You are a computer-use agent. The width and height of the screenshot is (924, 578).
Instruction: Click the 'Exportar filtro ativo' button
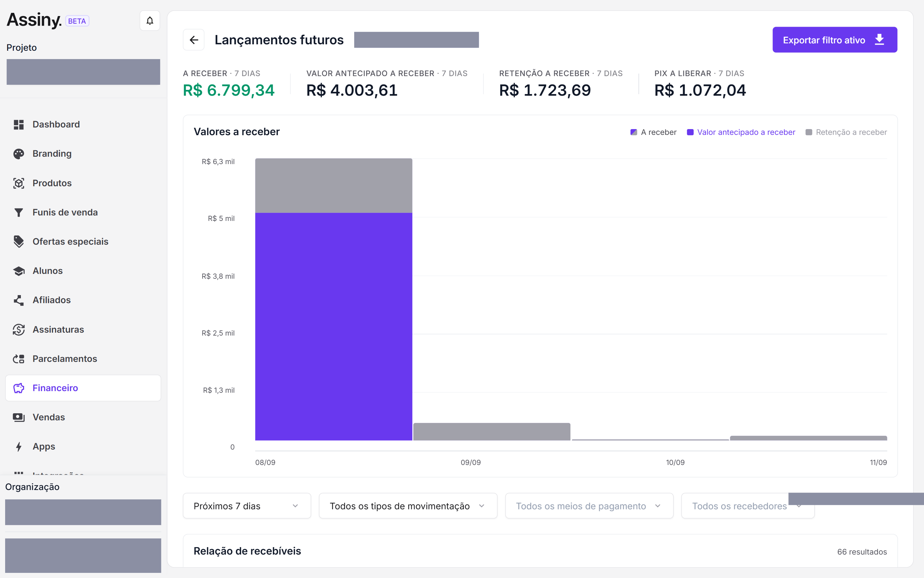click(x=835, y=40)
